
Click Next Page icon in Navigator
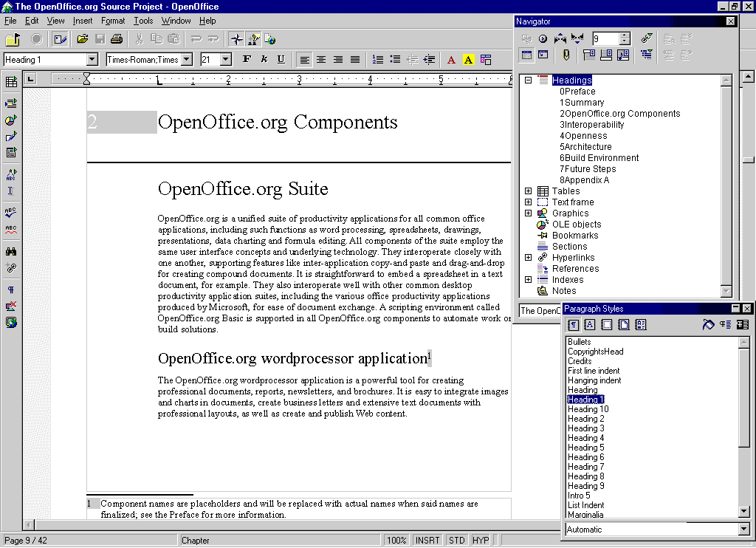pos(577,38)
